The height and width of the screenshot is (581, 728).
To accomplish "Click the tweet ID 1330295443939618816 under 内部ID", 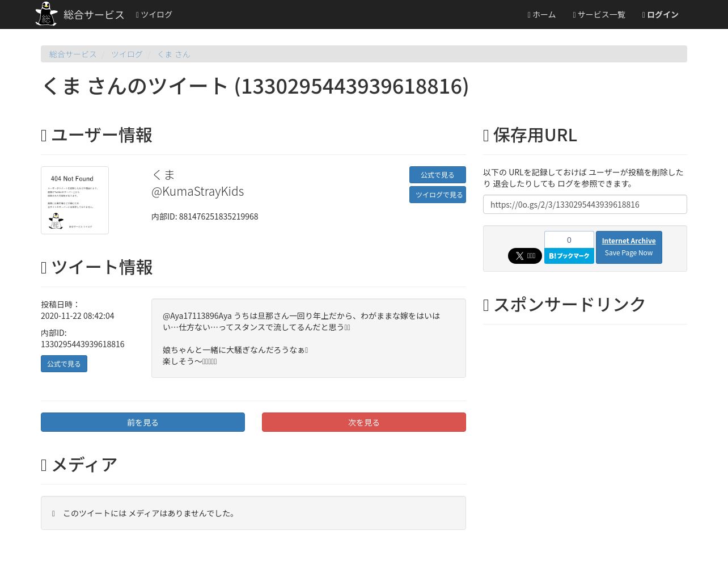I will click(x=83, y=344).
